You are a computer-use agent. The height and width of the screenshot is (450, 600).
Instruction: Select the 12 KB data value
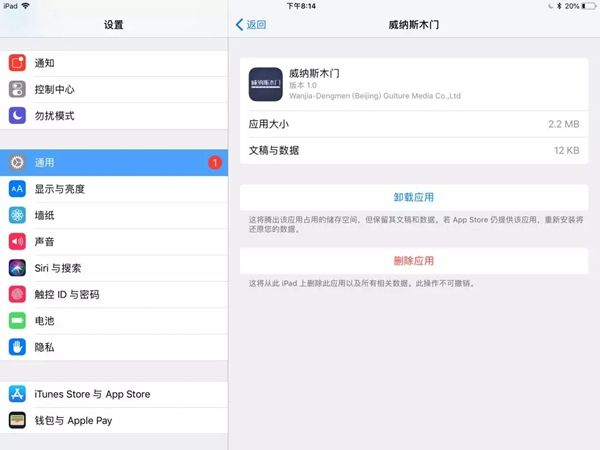(566, 150)
